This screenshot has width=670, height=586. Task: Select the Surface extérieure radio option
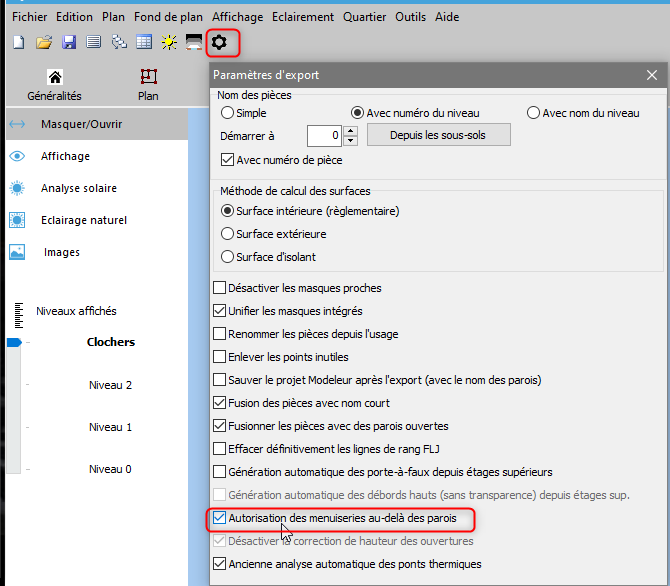228,234
